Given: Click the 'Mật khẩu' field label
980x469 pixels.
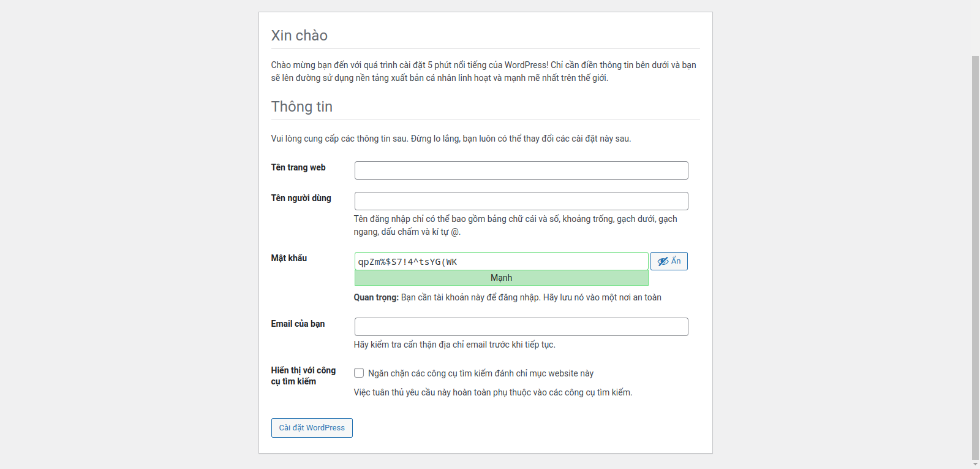Looking at the screenshot, I should click(289, 258).
